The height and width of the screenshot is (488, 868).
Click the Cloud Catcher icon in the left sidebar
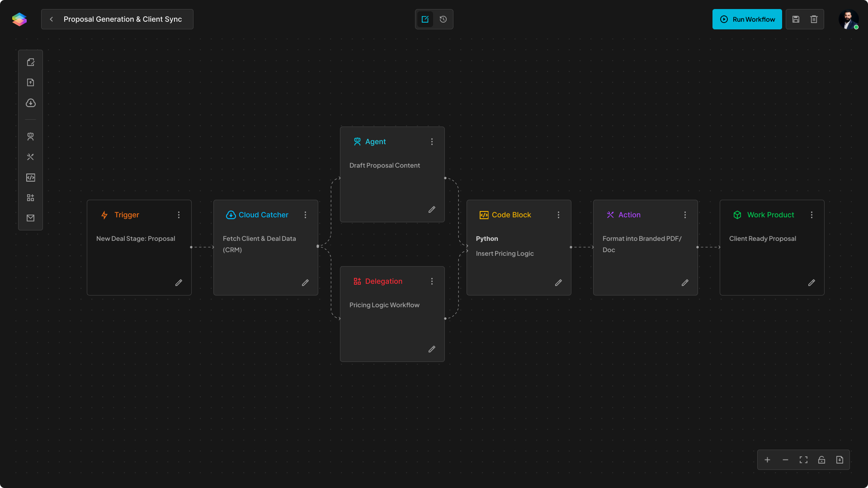[30, 103]
